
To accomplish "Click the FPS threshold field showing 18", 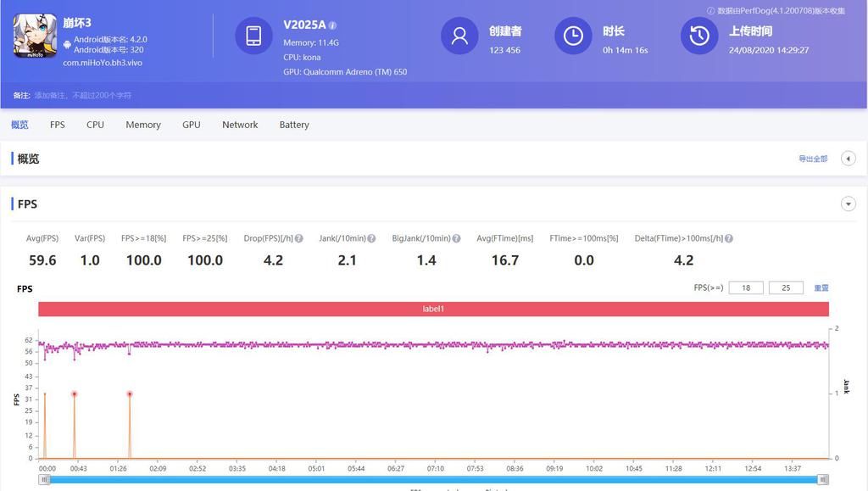I will [745, 288].
